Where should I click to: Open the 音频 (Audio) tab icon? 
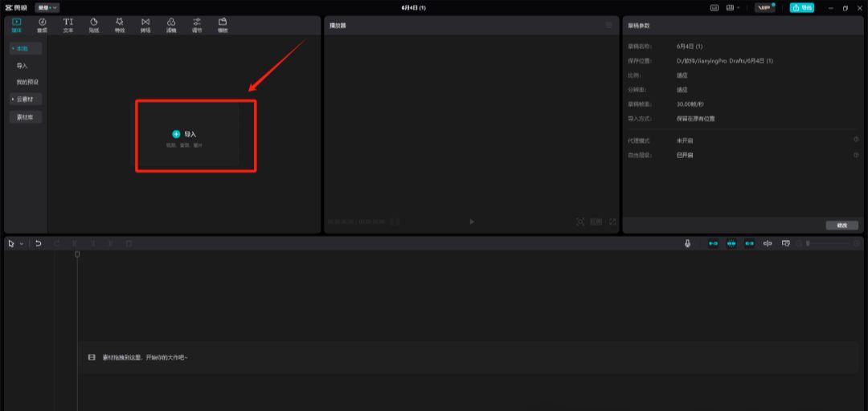tap(42, 25)
